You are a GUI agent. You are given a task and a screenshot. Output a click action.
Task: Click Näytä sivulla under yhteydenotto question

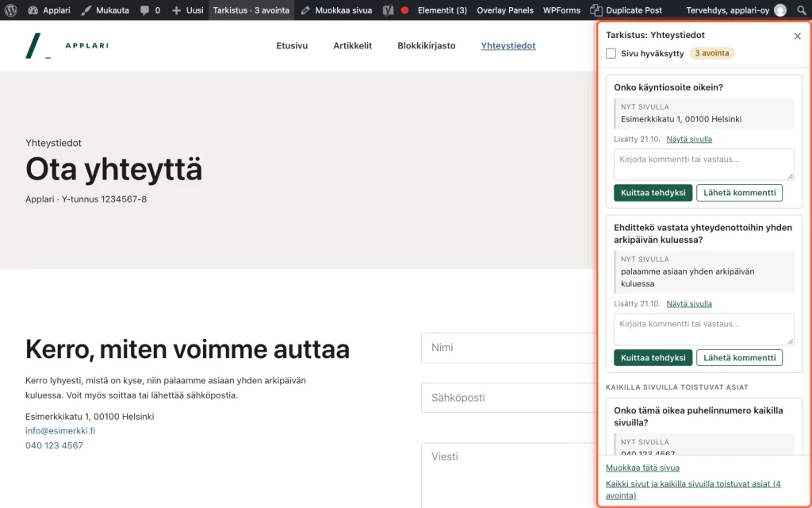click(689, 304)
